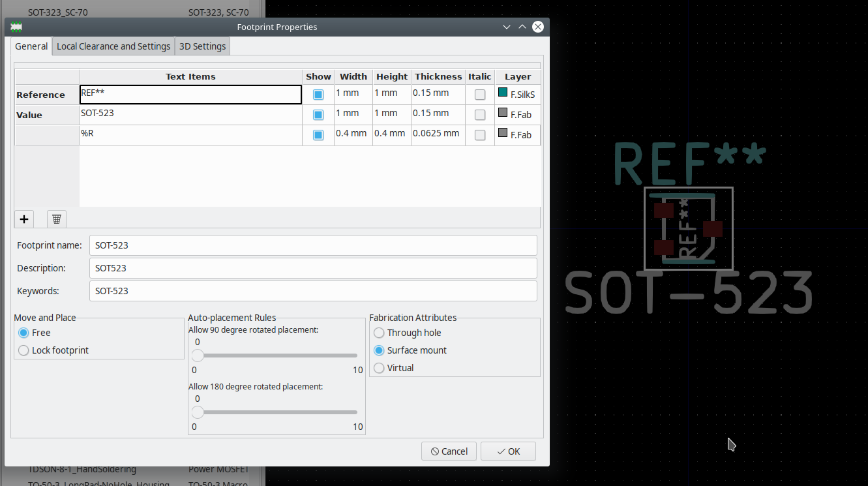Click the roll-up arrow icon in the titlebar
868x486 pixels.
click(522, 26)
